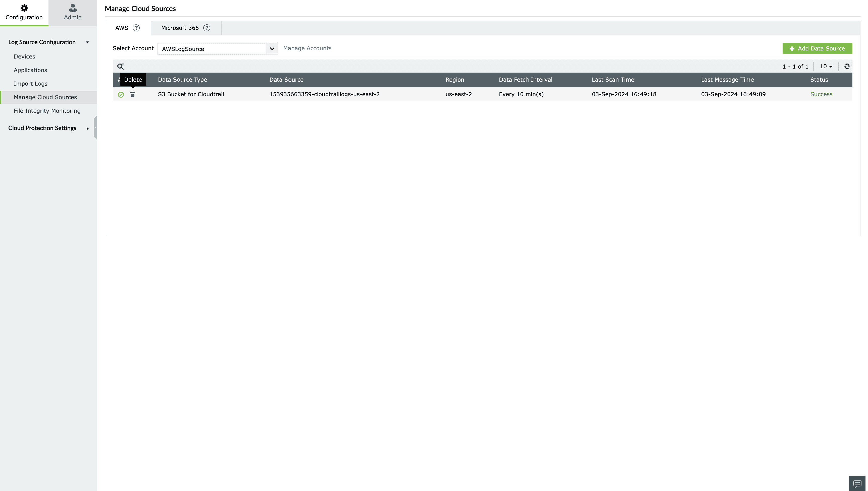This screenshot has width=868, height=491.
Task: Click the Configuration gear icon
Action: point(24,8)
